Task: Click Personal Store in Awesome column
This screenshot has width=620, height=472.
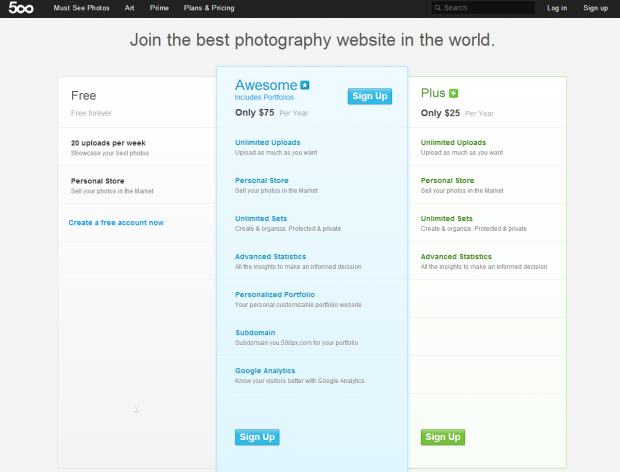Action: [262, 180]
